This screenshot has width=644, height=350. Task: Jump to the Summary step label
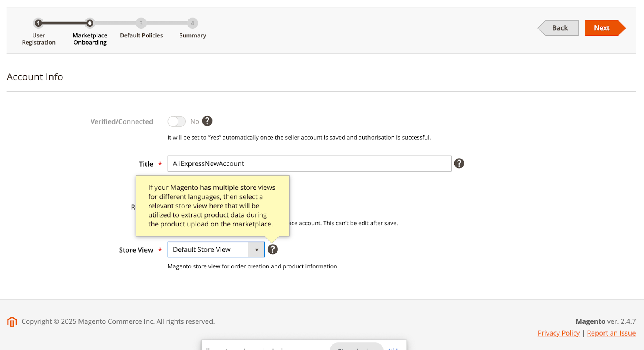pos(192,35)
